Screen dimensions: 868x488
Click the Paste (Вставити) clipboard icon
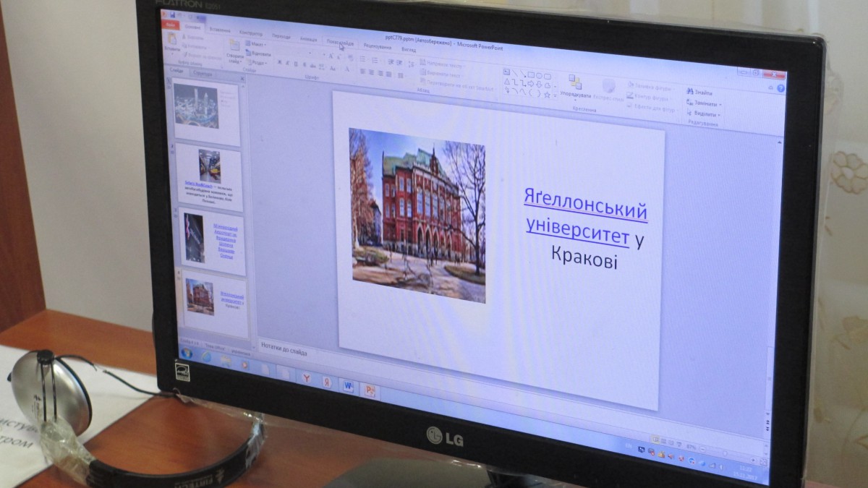(172, 40)
